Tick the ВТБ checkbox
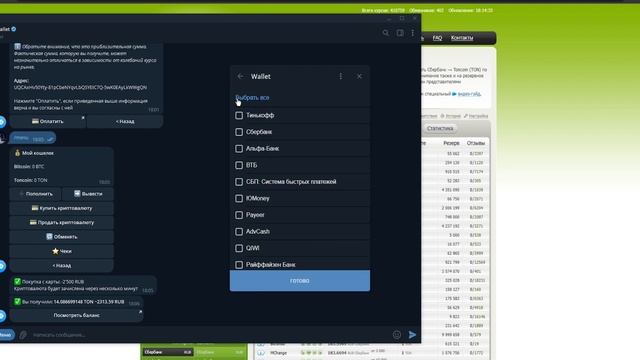 click(239, 165)
